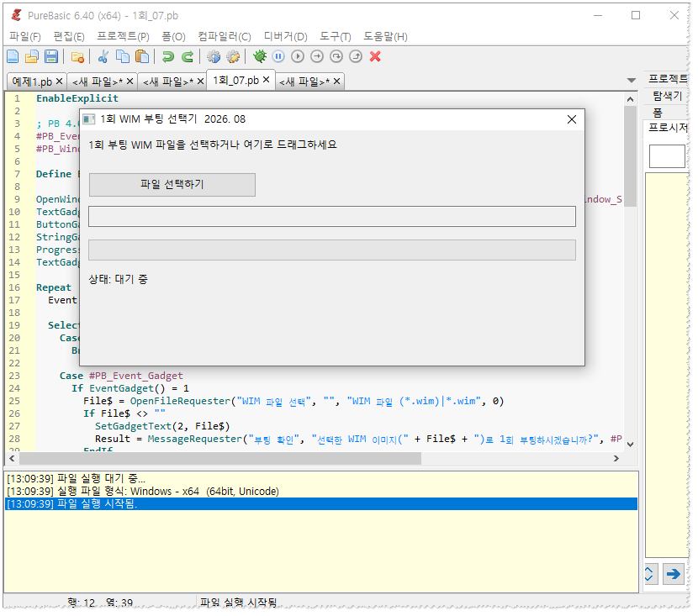Image resolution: width=698 pixels, height=616 pixels.
Task: Click editor scroll down arrow
Action: 631,444
